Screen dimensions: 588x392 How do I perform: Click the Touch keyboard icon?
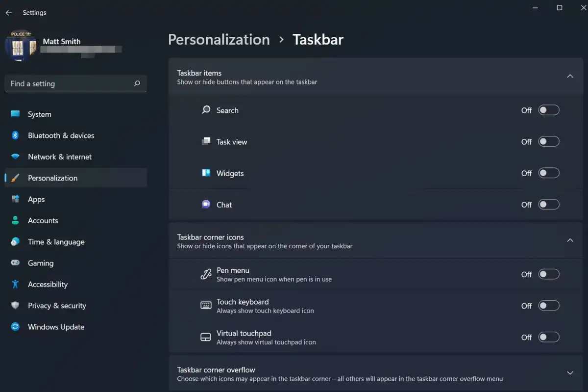[x=206, y=305]
